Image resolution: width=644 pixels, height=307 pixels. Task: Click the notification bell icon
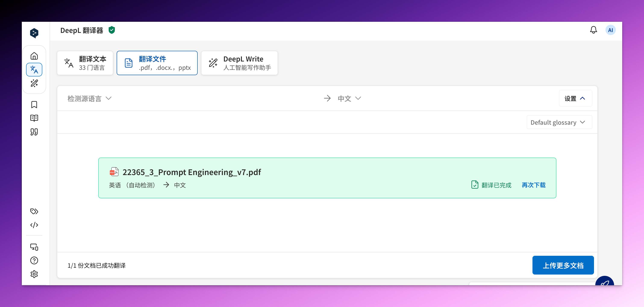[x=593, y=30]
